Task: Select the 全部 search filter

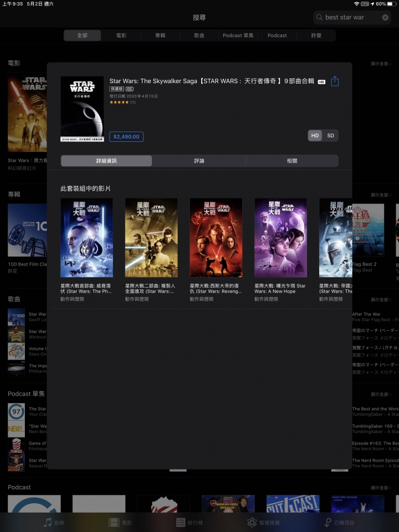Action: coord(83,35)
